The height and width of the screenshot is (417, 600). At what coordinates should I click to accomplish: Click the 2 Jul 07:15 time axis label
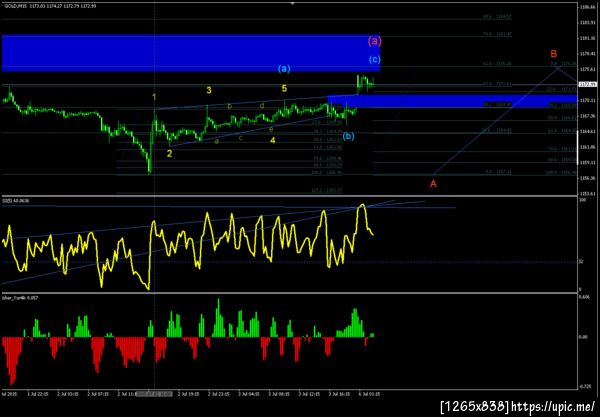point(98,393)
